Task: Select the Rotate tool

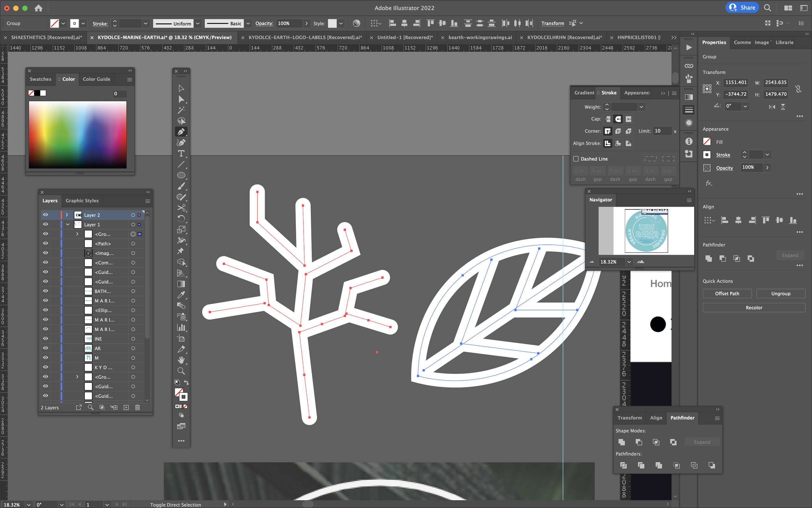Action: point(181,219)
